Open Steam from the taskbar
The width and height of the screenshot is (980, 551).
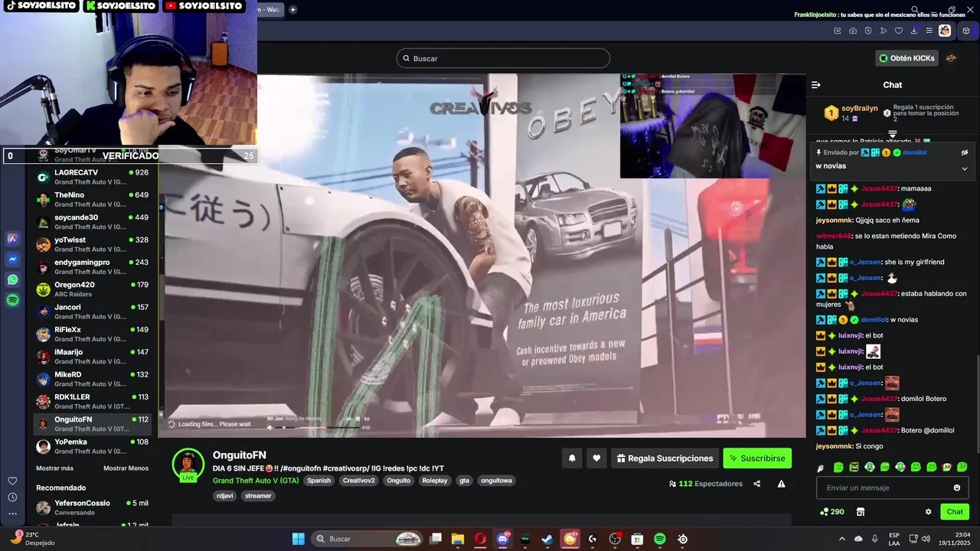click(x=547, y=539)
